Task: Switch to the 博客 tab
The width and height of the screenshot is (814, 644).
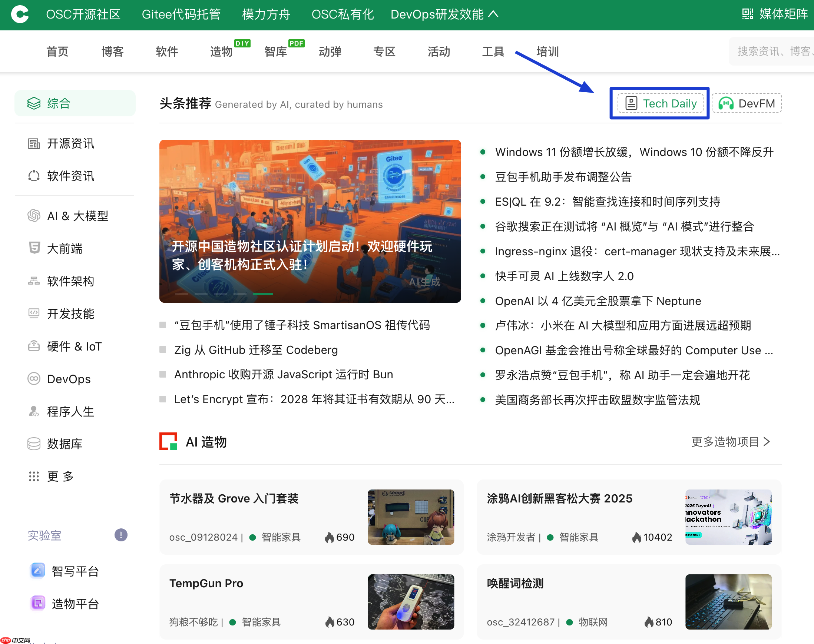Action: pos(112,51)
